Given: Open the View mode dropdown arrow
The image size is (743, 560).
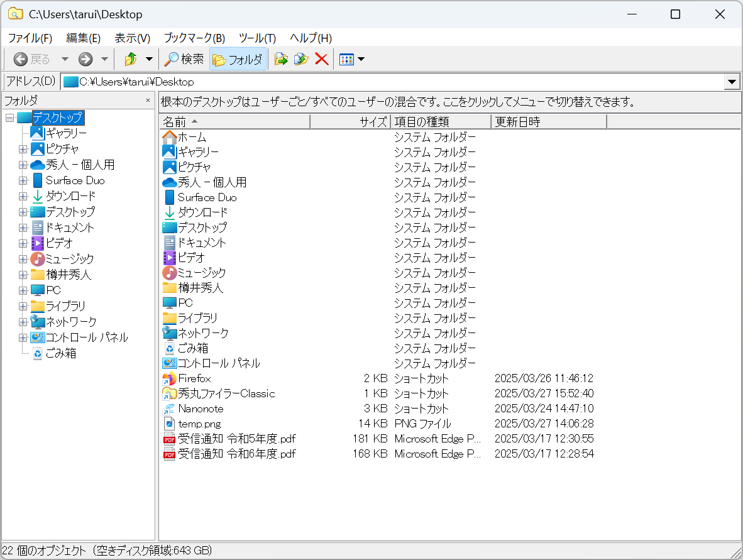Looking at the screenshot, I should (361, 59).
